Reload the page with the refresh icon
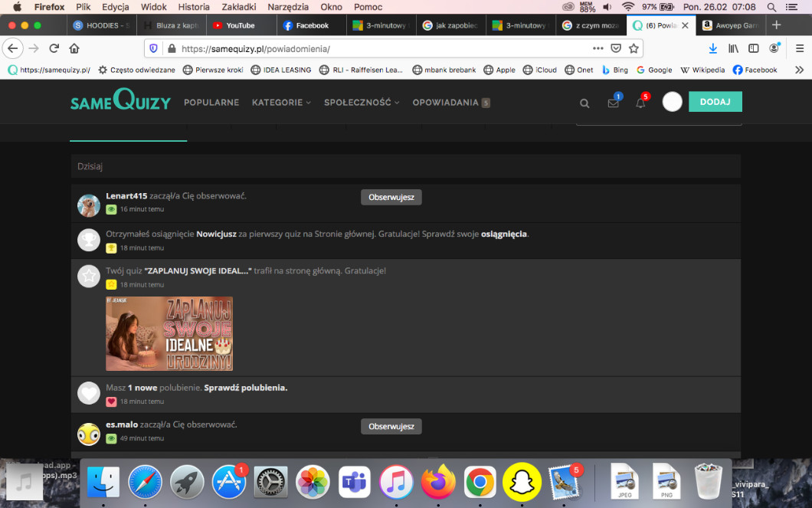 pos(54,48)
